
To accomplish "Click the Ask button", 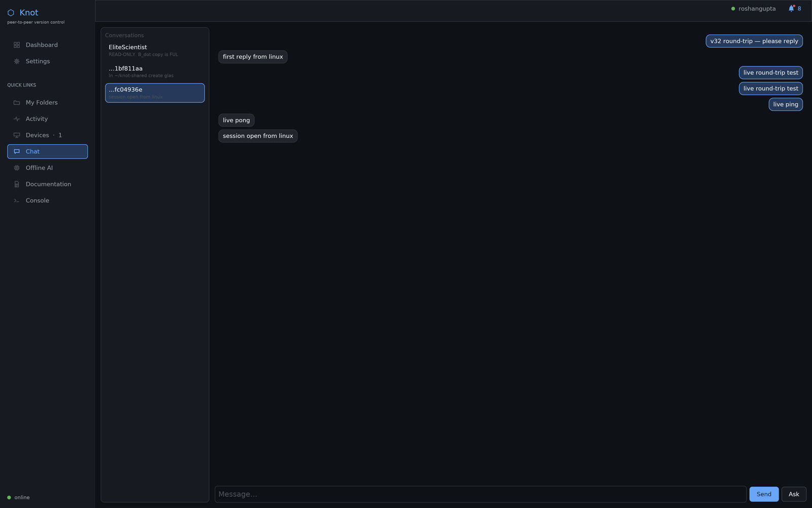I will click(794, 494).
